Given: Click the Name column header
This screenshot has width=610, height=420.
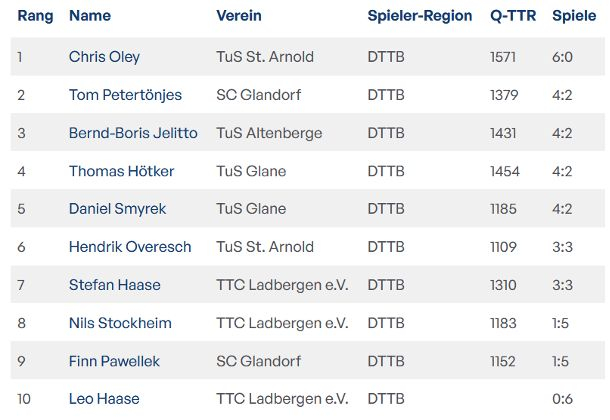Looking at the screenshot, I should (90, 16).
